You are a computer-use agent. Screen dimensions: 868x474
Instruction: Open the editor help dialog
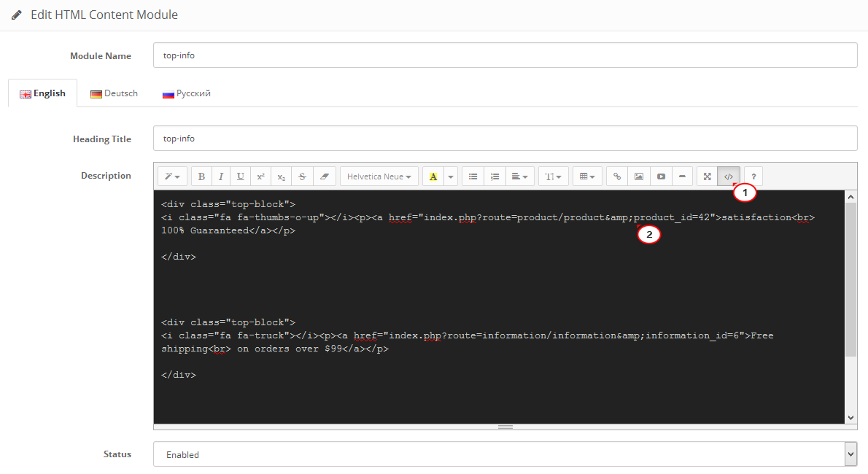tap(752, 176)
